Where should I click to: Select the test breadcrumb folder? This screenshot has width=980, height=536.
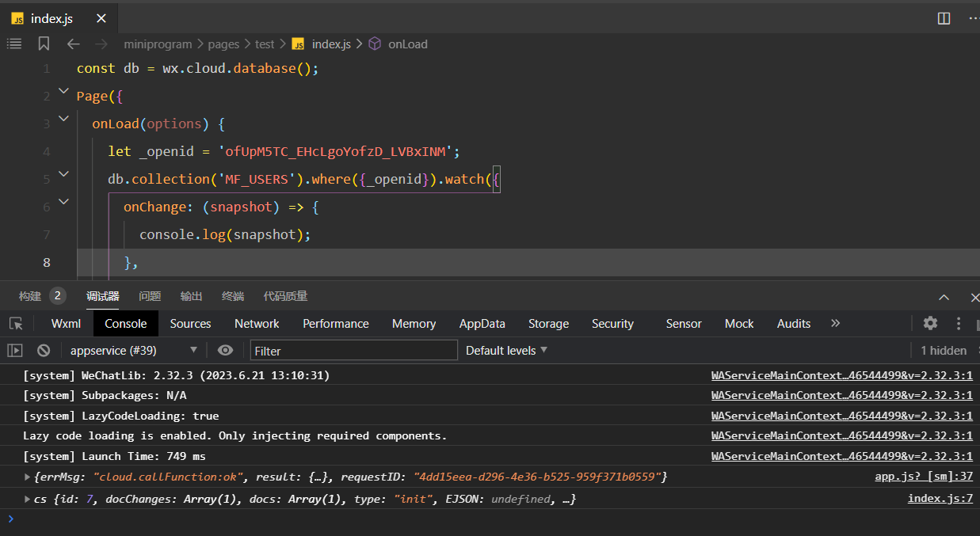coord(265,44)
